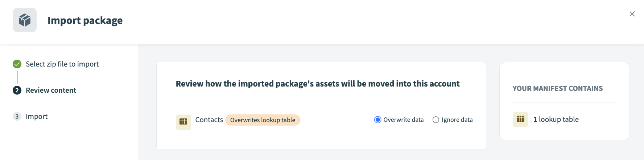This screenshot has height=160, width=644.
Task: Click the manifest lookup table icon
Action: [x=520, y=119]
